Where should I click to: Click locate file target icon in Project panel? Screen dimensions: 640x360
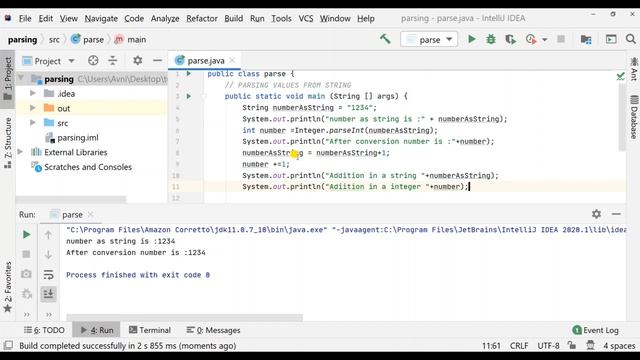click(x=93, y=61)
